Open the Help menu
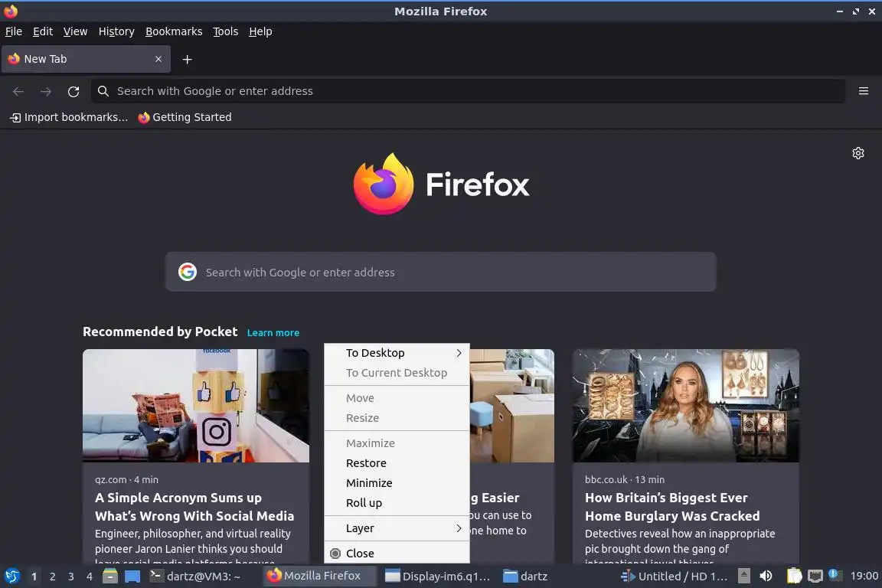The width and height of the screenshot is (882, 588). [x=260, y=31]
